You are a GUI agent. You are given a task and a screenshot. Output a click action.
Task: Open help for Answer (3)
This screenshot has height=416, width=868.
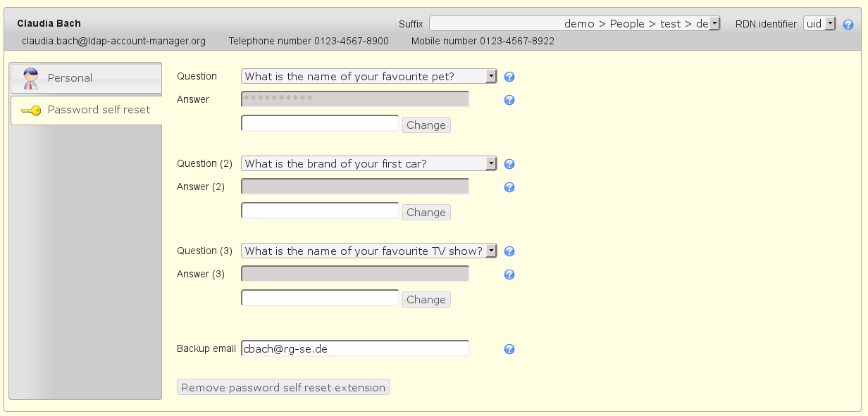tap(509, 275)
